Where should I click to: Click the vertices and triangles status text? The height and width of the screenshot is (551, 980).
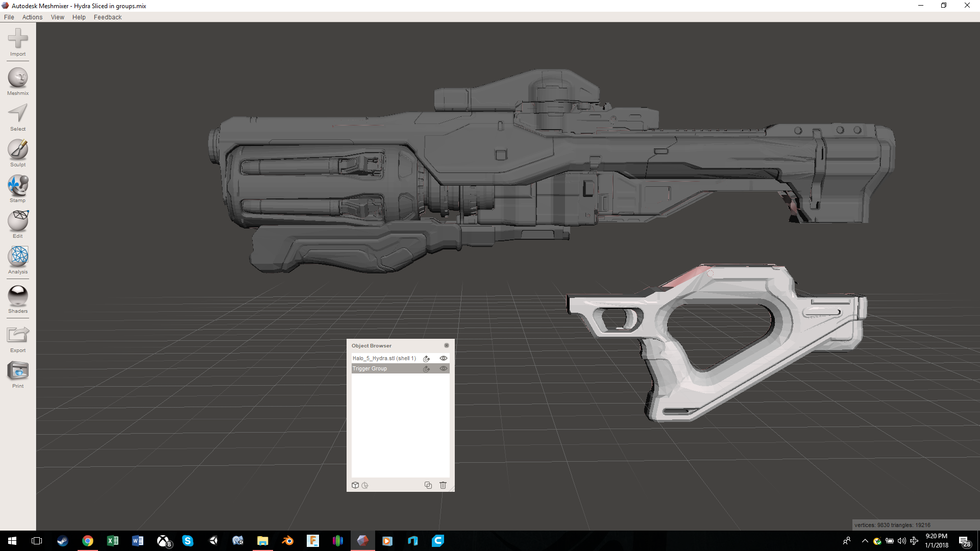coord(892,525)
